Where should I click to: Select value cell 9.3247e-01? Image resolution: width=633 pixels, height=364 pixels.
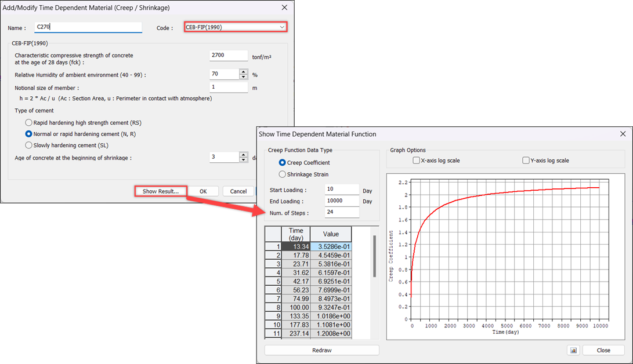331,307
